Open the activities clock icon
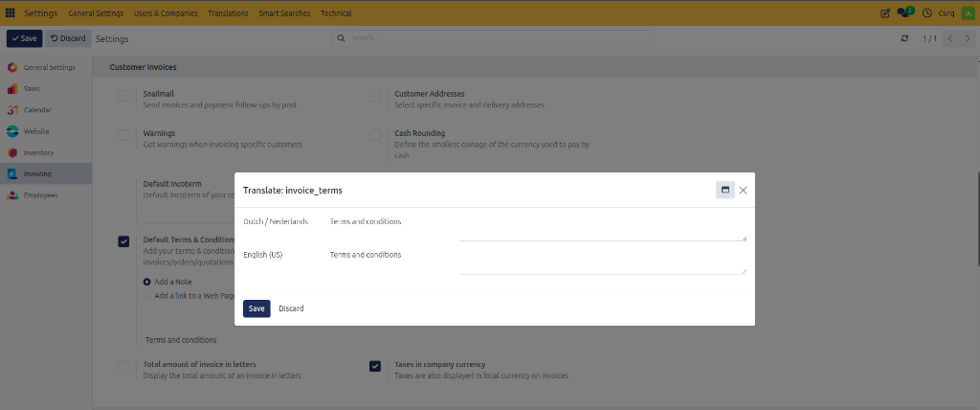This screenshot has height=410, width=980. (926, 13)
